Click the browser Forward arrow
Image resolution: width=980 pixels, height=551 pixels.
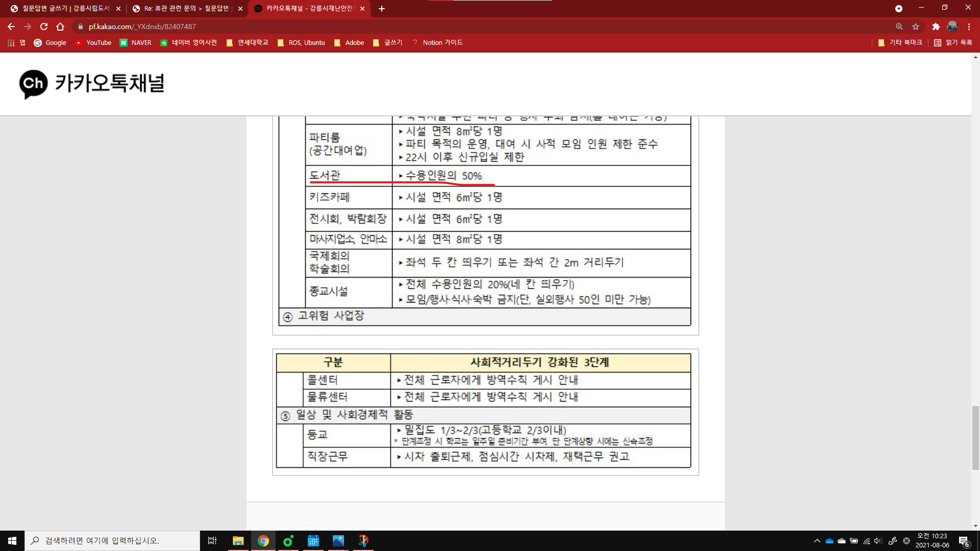[x=28, y=27]
